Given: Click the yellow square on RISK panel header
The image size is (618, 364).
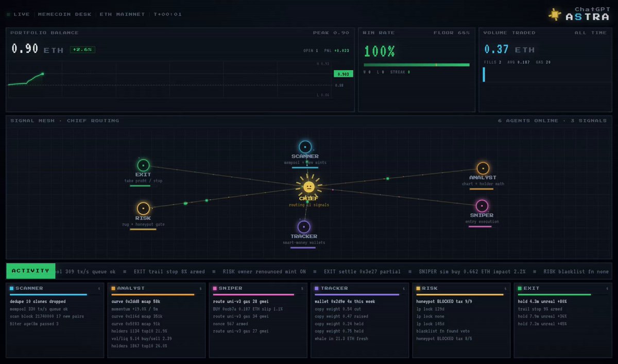Looking at the screenshot, I should (418, 288).
